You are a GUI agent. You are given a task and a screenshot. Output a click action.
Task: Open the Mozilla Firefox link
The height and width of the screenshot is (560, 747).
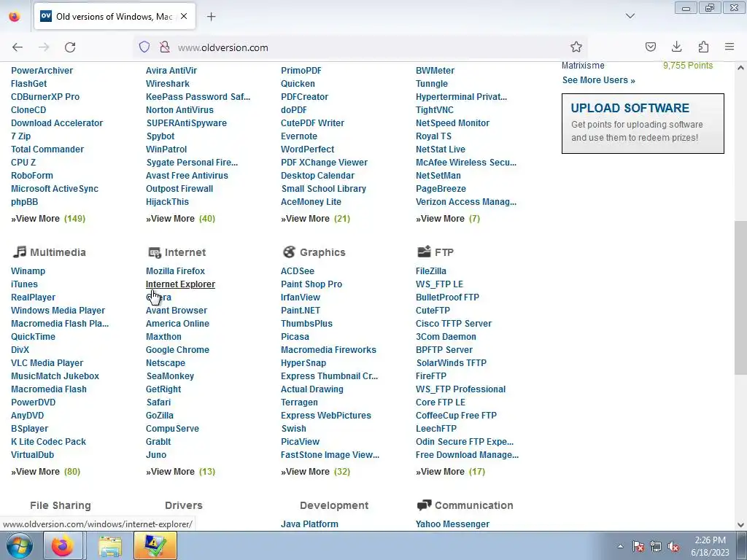pyautogui.click(x=175, y=271)
